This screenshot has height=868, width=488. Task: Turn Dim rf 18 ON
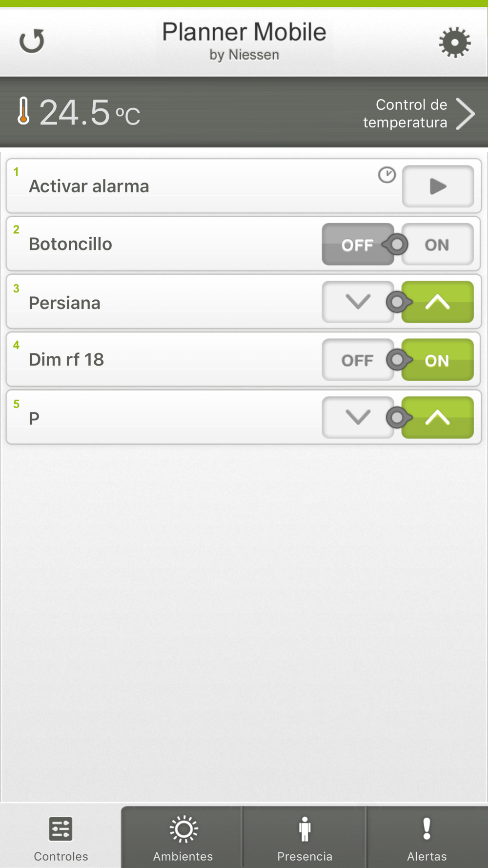(x=438, y=360)
